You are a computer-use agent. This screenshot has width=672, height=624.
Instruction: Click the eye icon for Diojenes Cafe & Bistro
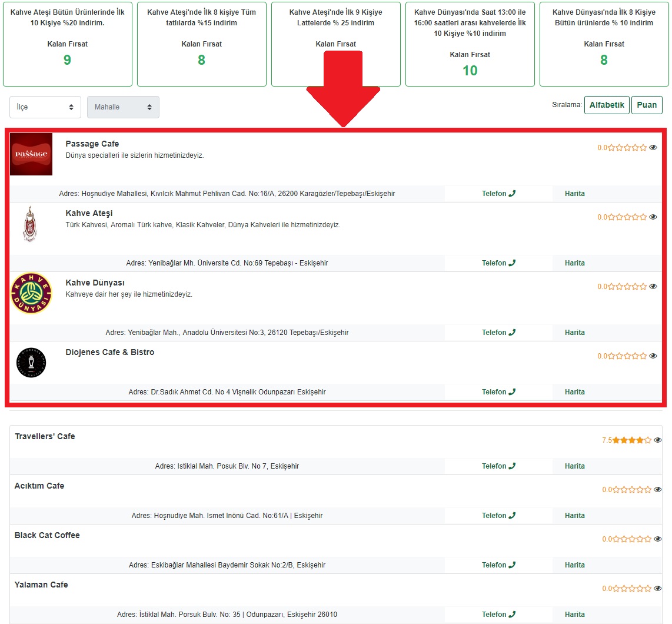point(653,356)
